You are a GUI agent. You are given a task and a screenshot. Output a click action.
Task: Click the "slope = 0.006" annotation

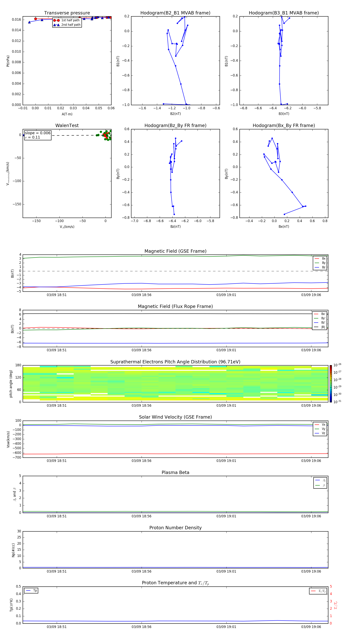coord(38,133)
